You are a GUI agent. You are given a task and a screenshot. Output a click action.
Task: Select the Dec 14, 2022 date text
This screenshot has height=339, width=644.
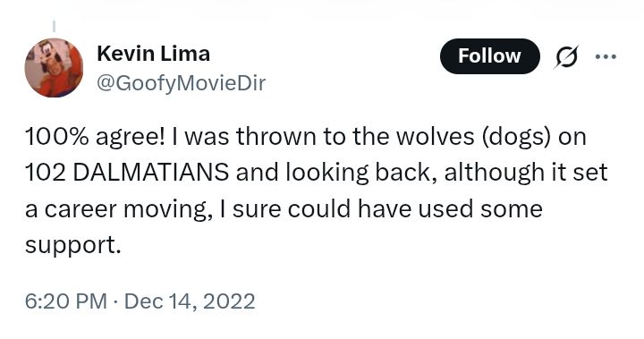click(x=190, y=301)
